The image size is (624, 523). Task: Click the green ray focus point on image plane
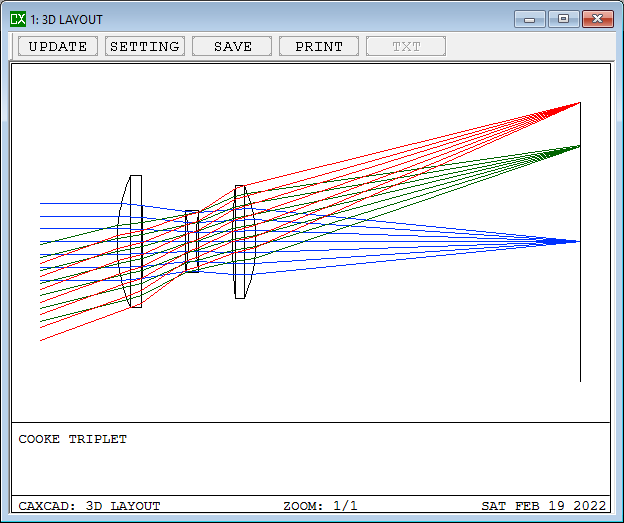(579, 146)
